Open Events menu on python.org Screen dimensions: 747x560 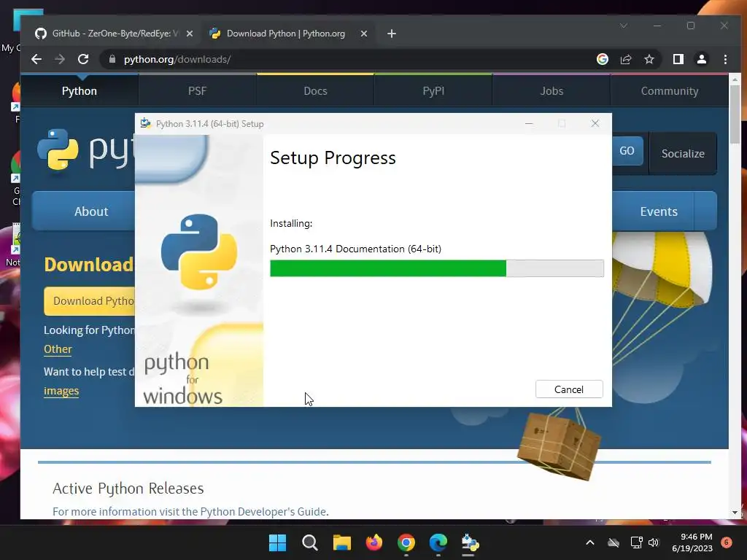pos(659,211)
